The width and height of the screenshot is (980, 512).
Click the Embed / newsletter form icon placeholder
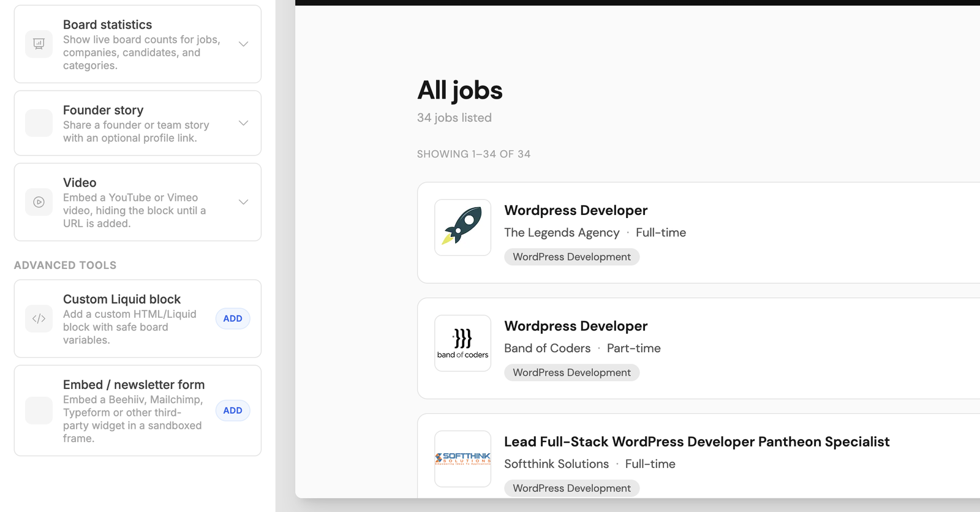39,410
